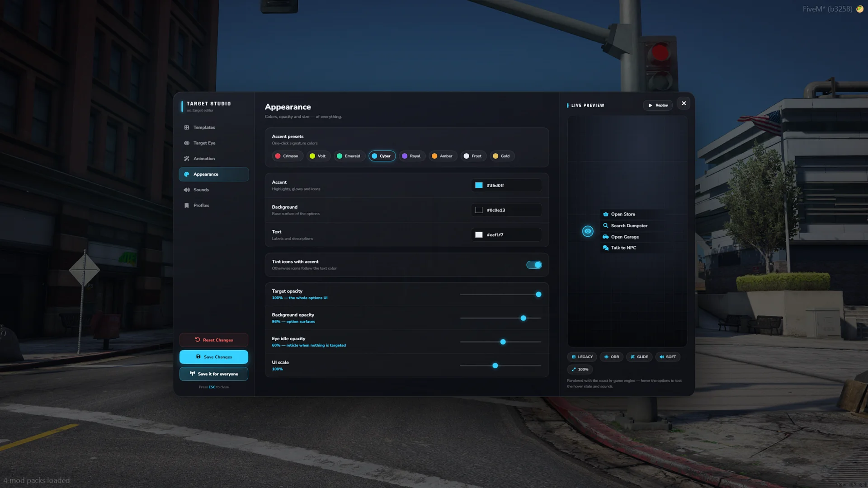Viewport: 868px width, 488px height.
Task: Select the Cyber accent preset
Action: [x=382, y=156]
